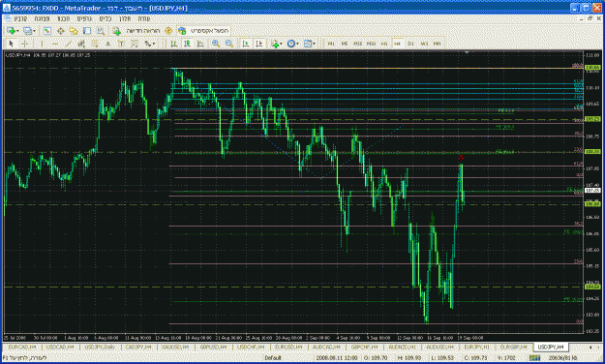Switch to the XAUUSD,H4 chart tab
Viewport: 605px width, 364px height.
tap(175, 347)
